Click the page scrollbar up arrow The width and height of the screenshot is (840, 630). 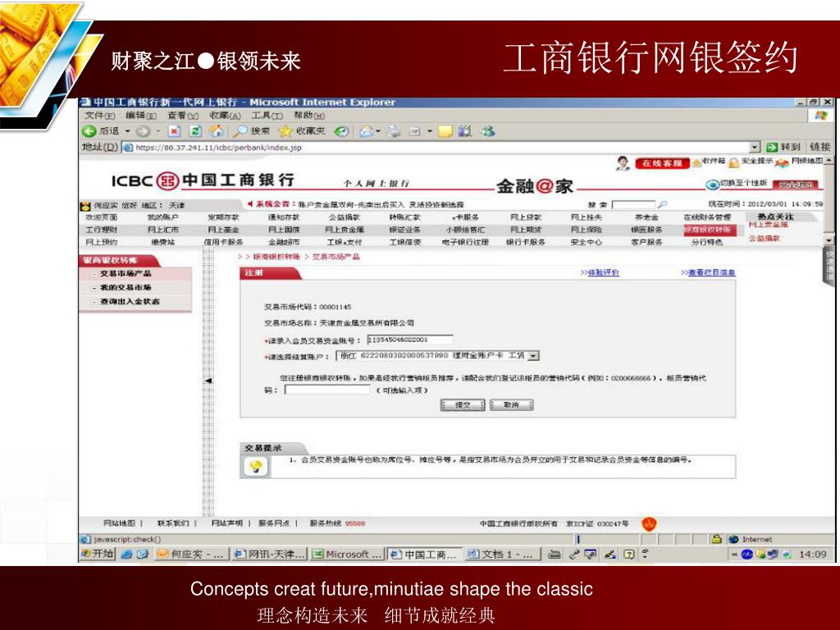[x=829, y=161]
